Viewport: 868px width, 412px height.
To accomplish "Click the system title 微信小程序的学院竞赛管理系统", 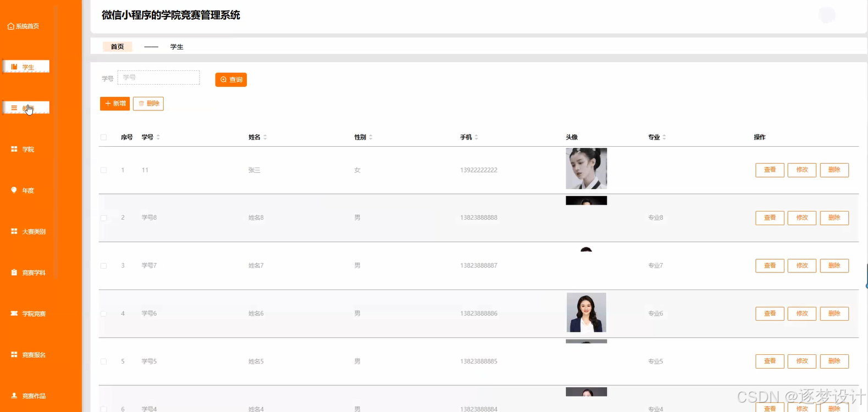I will (x=171, y=15).
